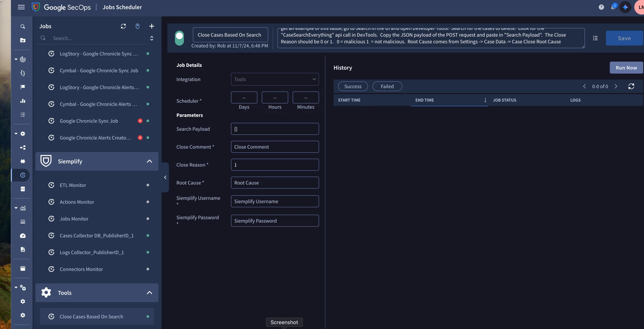Open the search sort up-down arrows
Image resolution: width=644 pixels, height=329 pixels.
click(152, 38)
